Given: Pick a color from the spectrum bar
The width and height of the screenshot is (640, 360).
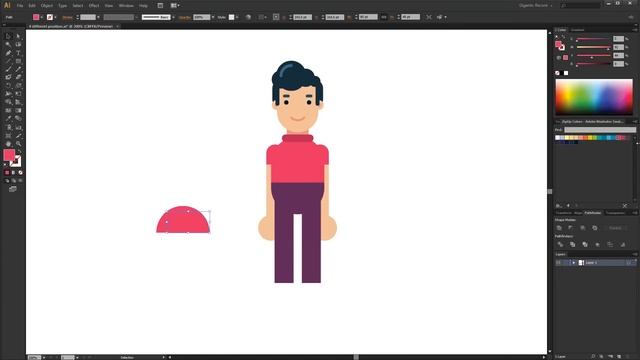Looking at the screenshot, I should click(x=594, y=97).
